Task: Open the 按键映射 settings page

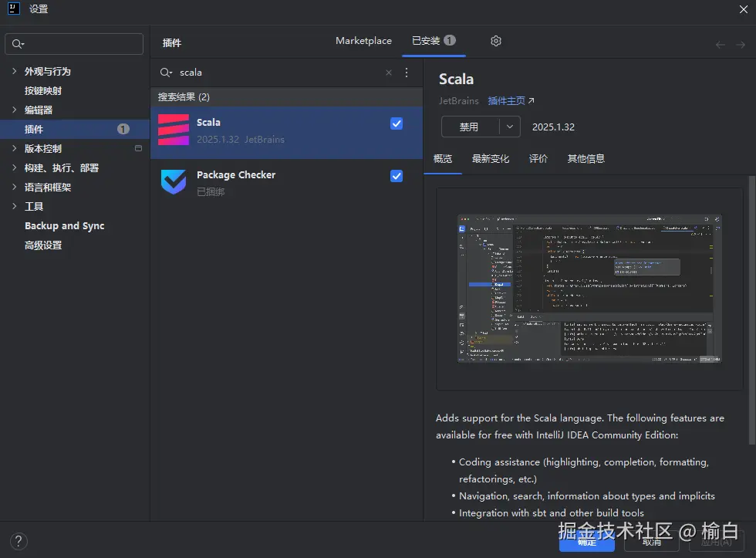Action: pos(43,90)
